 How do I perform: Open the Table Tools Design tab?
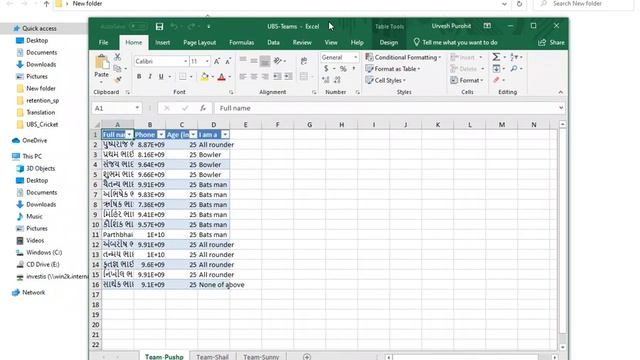point(389,42)
